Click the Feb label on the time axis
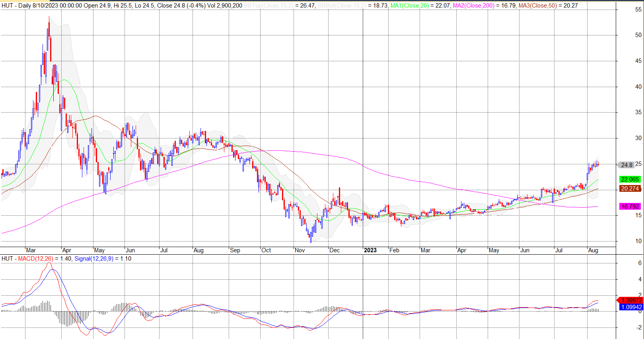Viewport: 644px width, 339px height. pyautogui.click(x=394, y=250)
